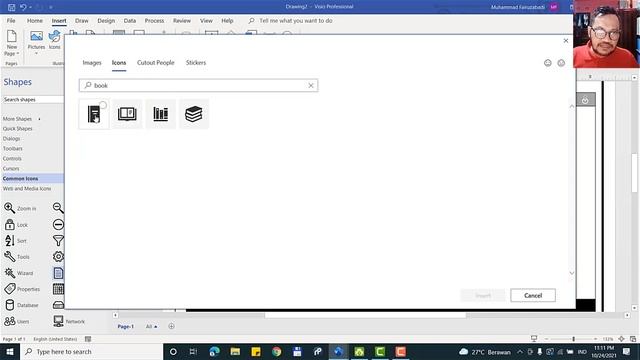Click the document page shape icon
The width and height of the screenshot is (640, 360).
click(58, 273)
